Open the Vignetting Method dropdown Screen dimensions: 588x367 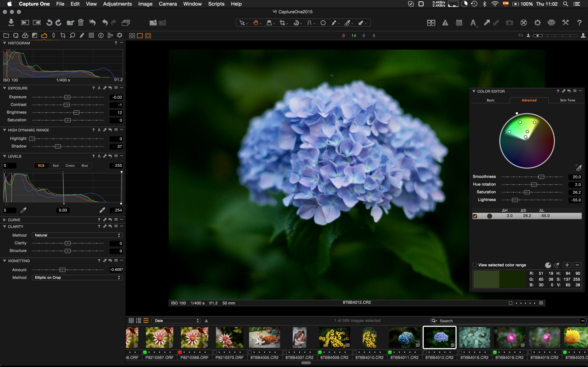(x=77, y=278)
